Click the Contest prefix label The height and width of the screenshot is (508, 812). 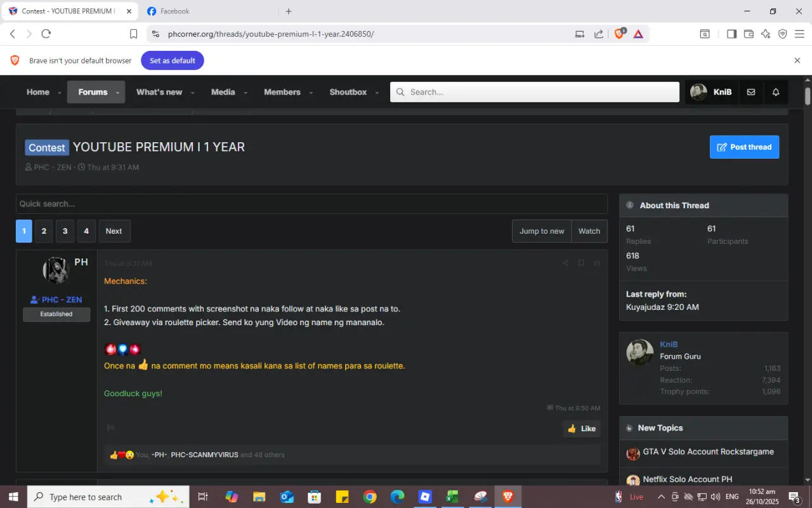[x=47, y=147]
